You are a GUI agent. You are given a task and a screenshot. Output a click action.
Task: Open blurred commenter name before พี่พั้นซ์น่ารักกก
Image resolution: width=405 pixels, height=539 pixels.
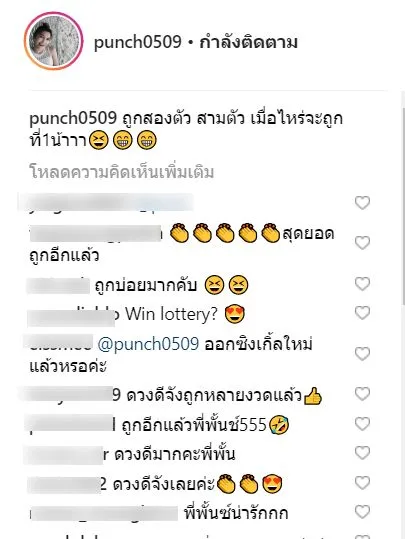(103, 513)
